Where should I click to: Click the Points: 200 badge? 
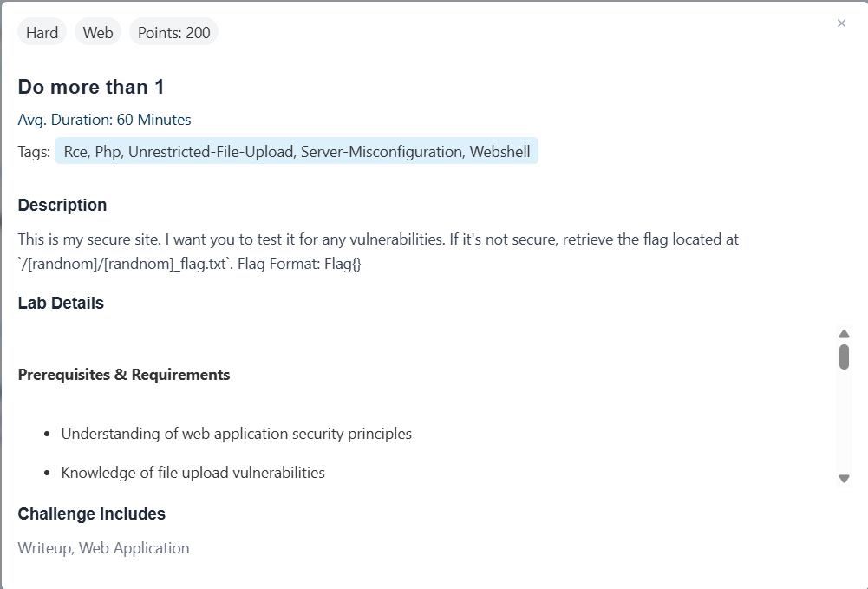(173, 33)
